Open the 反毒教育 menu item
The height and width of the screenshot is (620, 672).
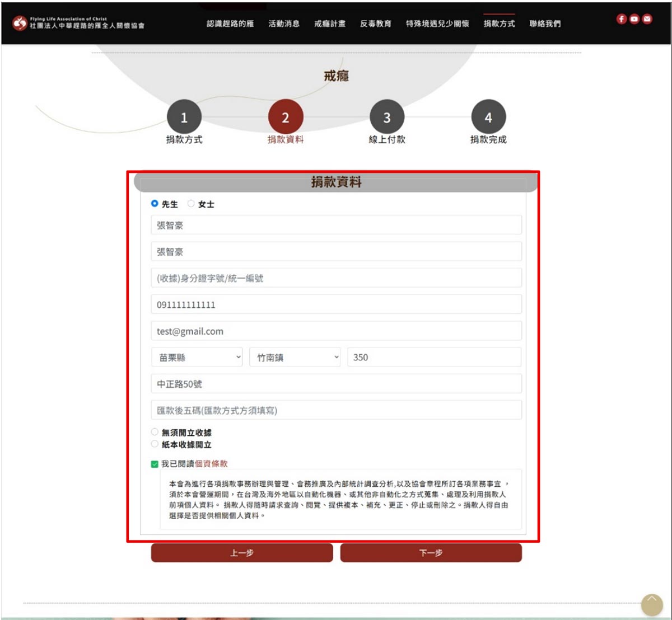tap(376, 24)
